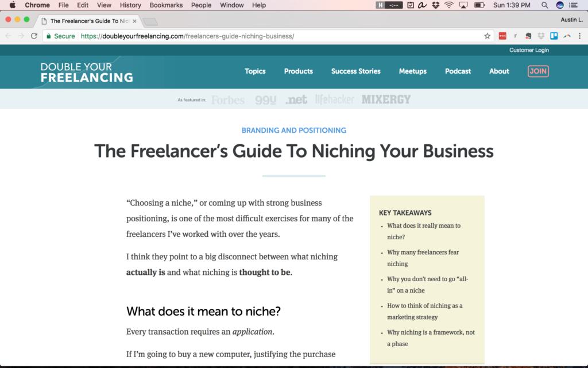Reload the page using the refresh icon
This screenshot has width=588, height=368.
pyautogui.click(x=33, y=36)
